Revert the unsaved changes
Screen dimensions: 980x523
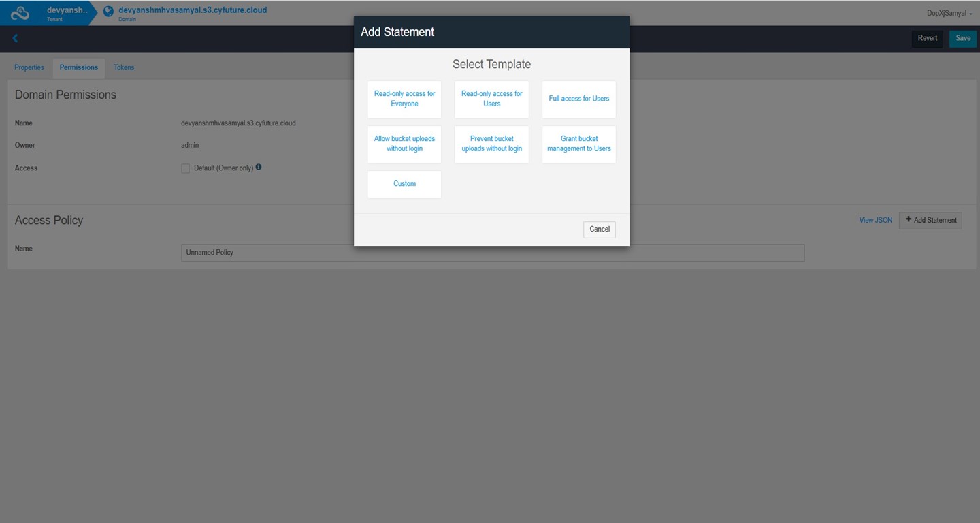927,38
